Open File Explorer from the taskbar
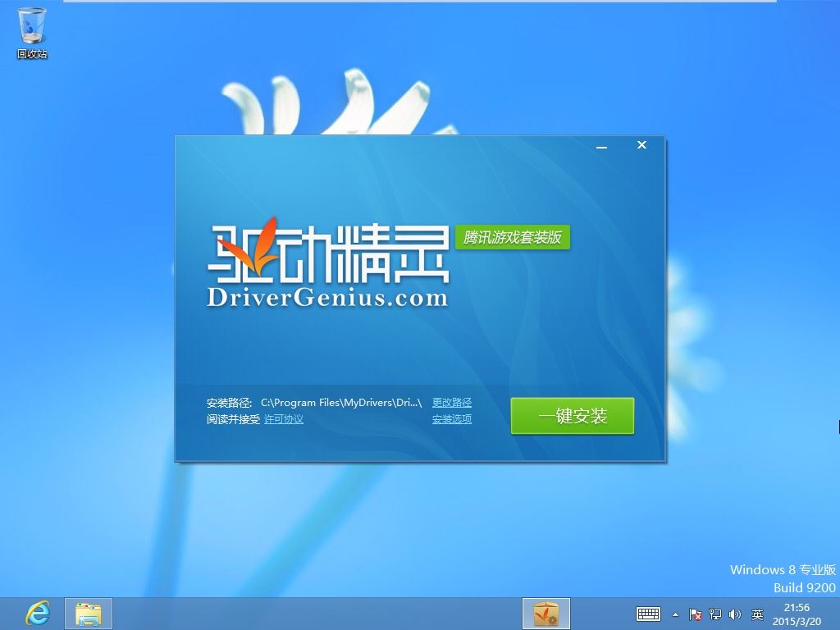Viewport: 840px width, 630px height. click(x=89, y=614)
